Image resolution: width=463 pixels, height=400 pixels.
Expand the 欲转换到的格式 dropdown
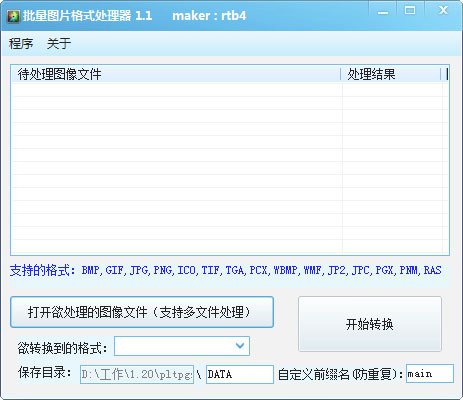(x=240, y=346)
